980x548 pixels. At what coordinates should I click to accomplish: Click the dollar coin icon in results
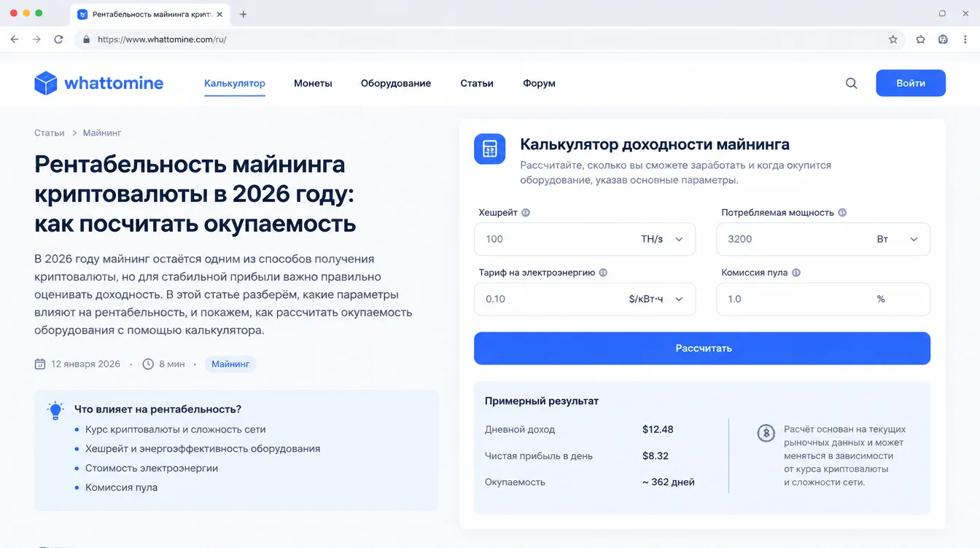point(766,433)
